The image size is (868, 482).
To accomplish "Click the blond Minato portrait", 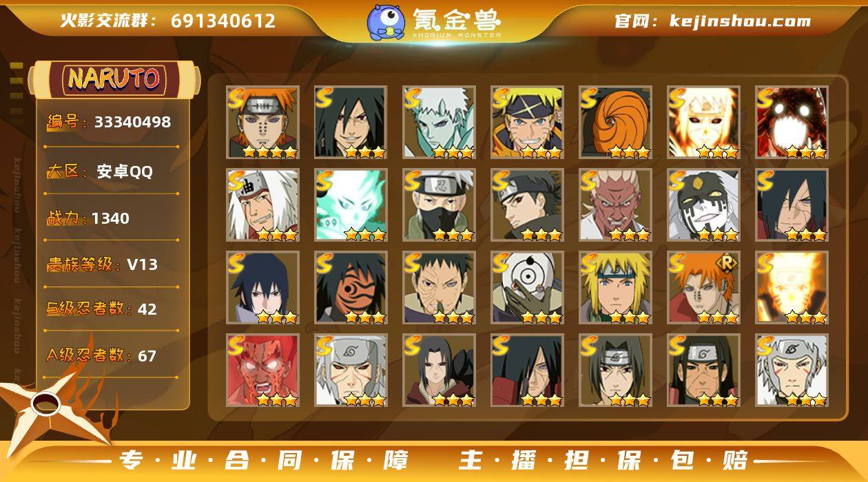I will click(615, 288).
